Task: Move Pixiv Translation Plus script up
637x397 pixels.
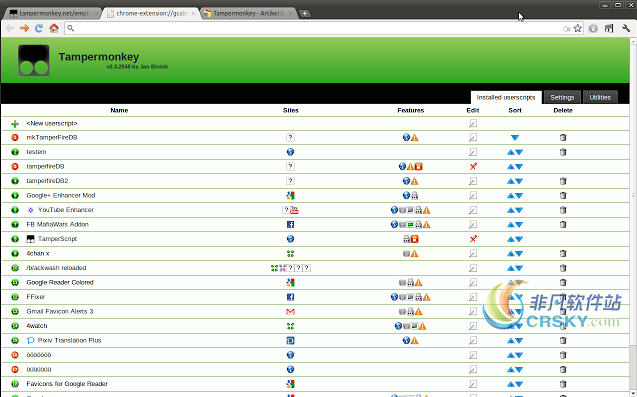Action: pyautogui.click(x=511, y=341)
